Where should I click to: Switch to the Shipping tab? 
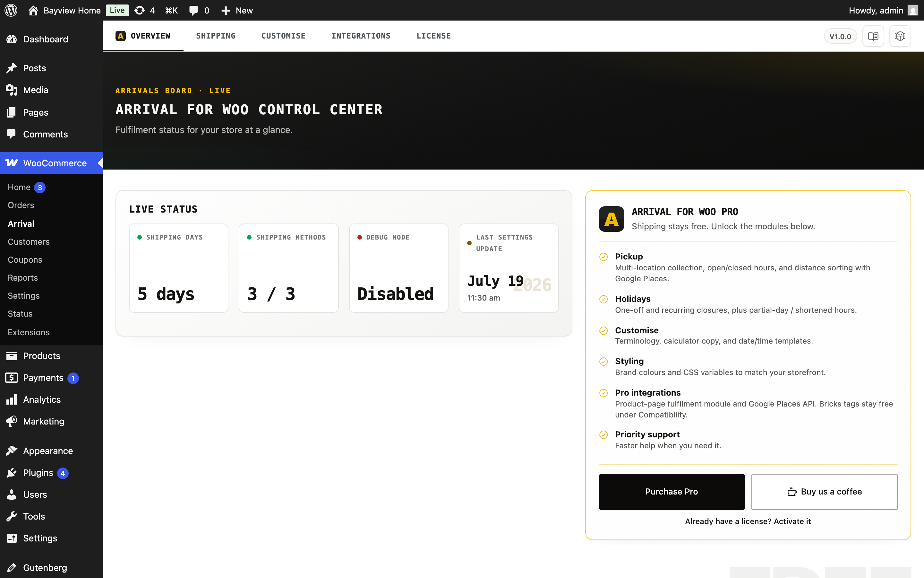pos(216,36)
